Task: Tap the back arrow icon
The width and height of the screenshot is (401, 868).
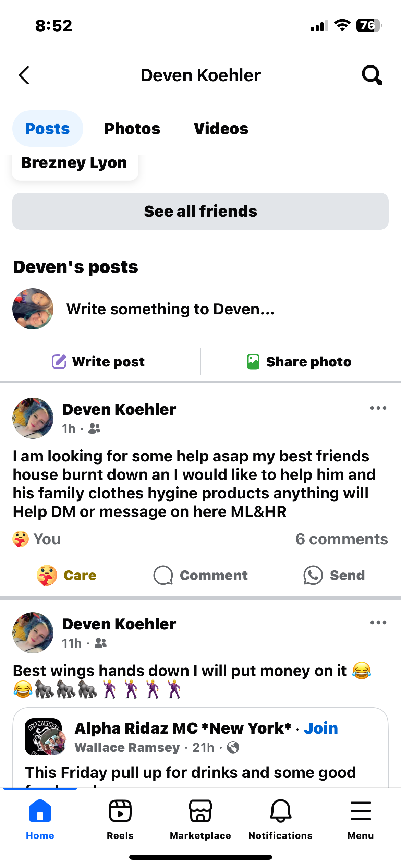Action: point(24,75)
